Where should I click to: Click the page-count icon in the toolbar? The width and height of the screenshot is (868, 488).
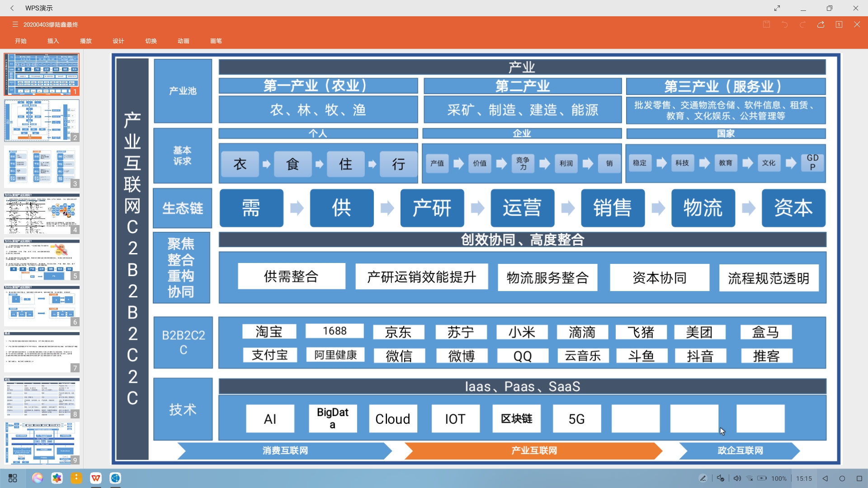[839, 24]
